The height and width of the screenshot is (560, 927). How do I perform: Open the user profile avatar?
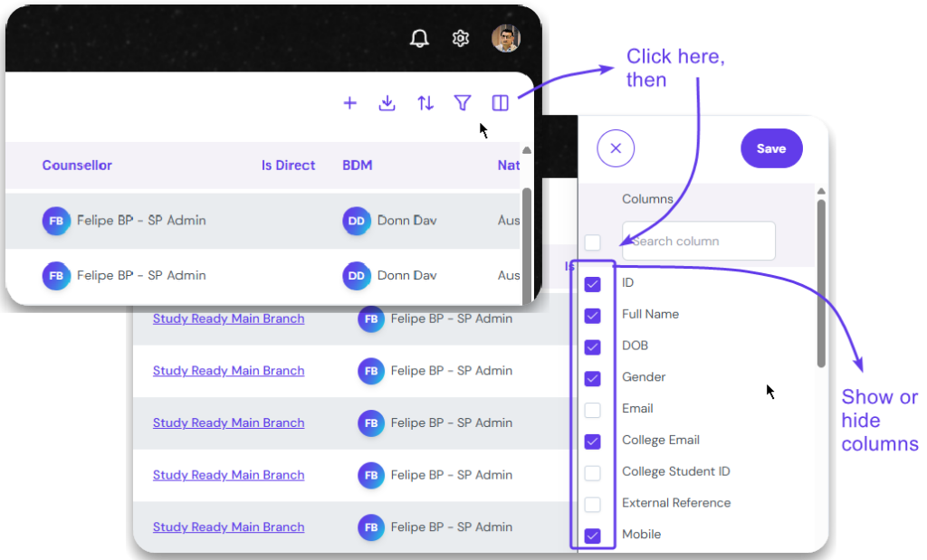pos(505,38)
